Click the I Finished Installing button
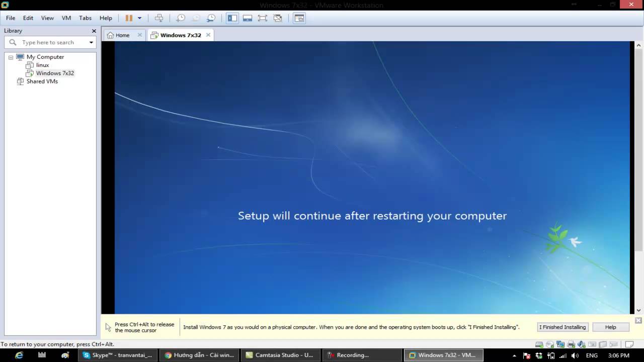 (562, 327)
